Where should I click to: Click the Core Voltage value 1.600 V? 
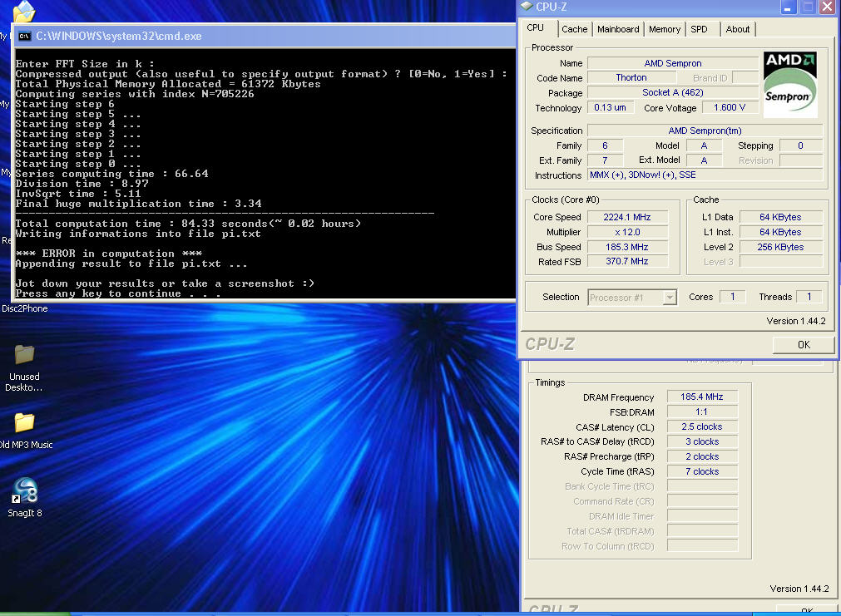pos(730,107)
